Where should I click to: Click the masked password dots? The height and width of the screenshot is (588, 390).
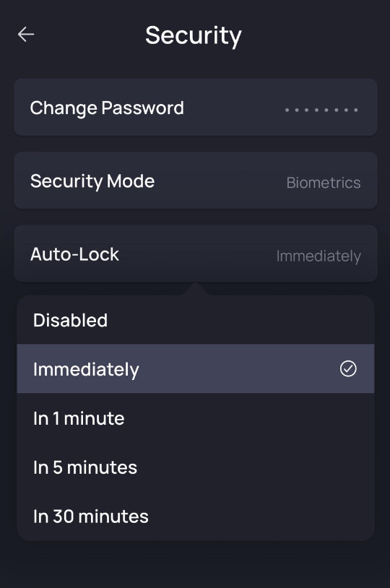click(321, 110)
